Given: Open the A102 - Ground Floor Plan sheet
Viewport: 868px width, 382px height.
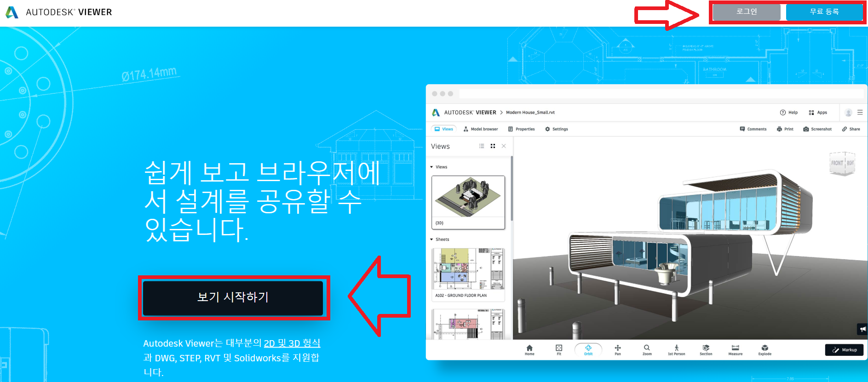Looking at the screenshot, I should 468,274.
